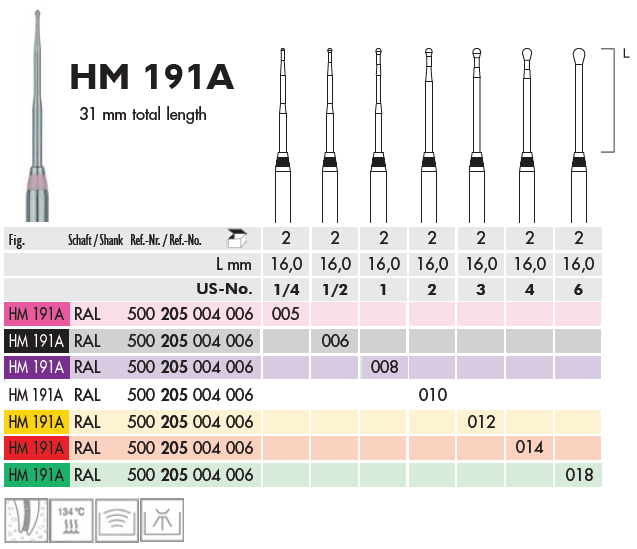The image size is (637, 549).
Task: Click size 010 in the white row
Action: pos(432,394)
